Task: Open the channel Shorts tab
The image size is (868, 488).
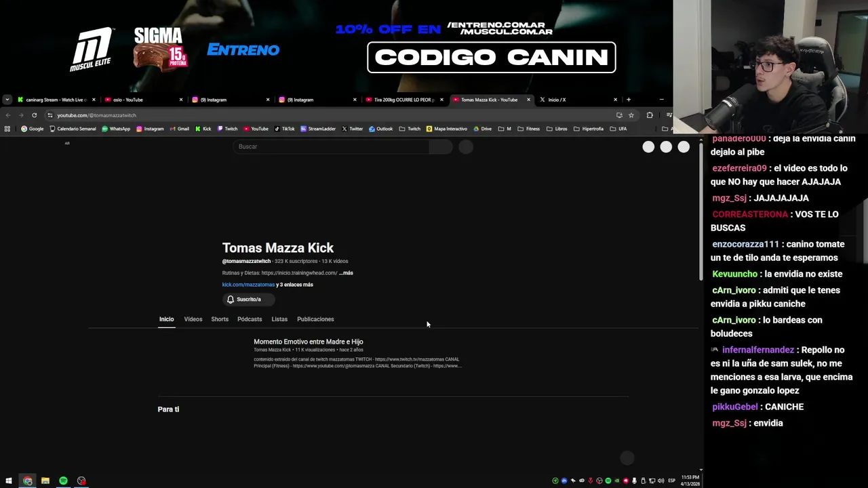Action: [220, 319]
